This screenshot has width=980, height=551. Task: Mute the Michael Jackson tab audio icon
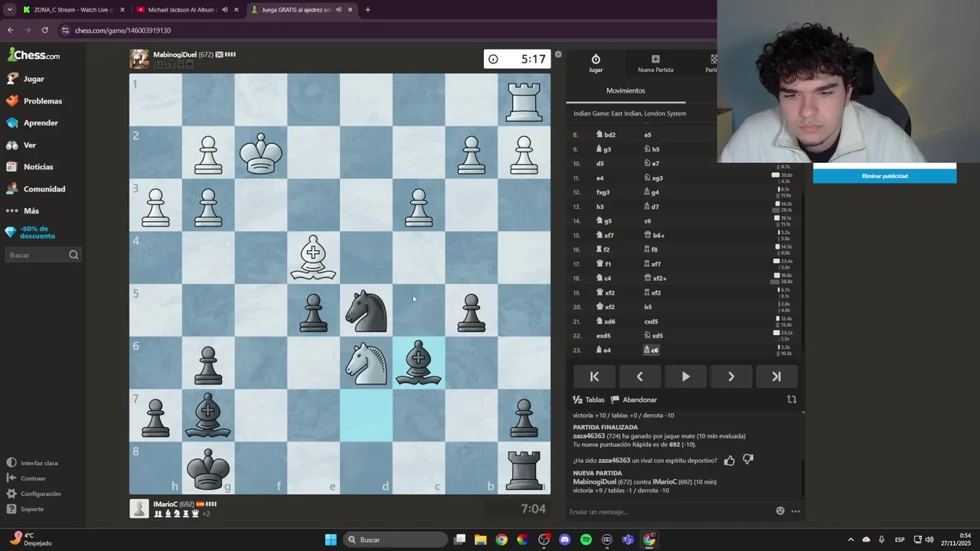click(x=225, y=10)
